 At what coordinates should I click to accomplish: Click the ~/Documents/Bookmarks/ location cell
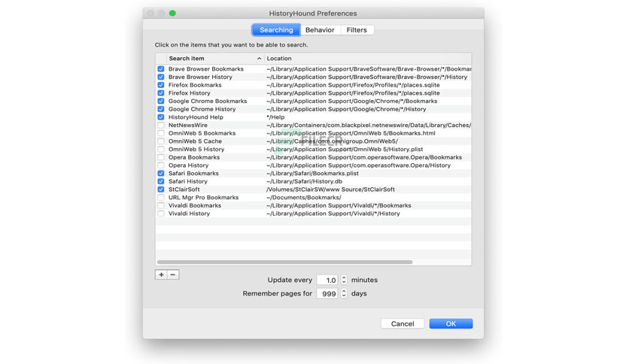pos(304,197)
